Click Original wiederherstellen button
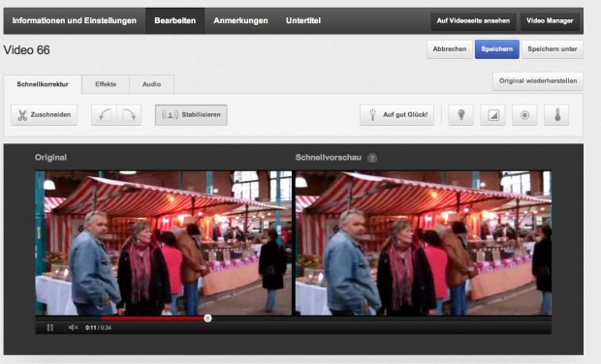Image resolution: width=601 pixels, height=364 pixels. point(538,81)
